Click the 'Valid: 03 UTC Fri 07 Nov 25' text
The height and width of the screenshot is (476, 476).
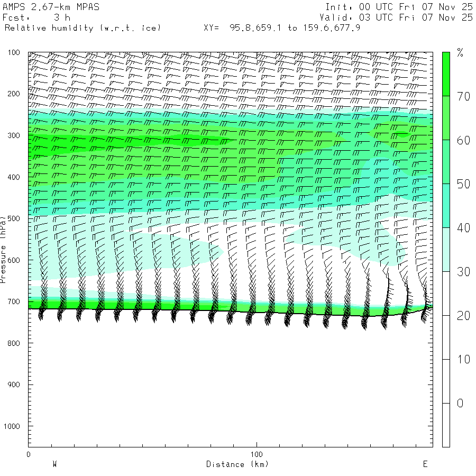click(x=396, y=17)
